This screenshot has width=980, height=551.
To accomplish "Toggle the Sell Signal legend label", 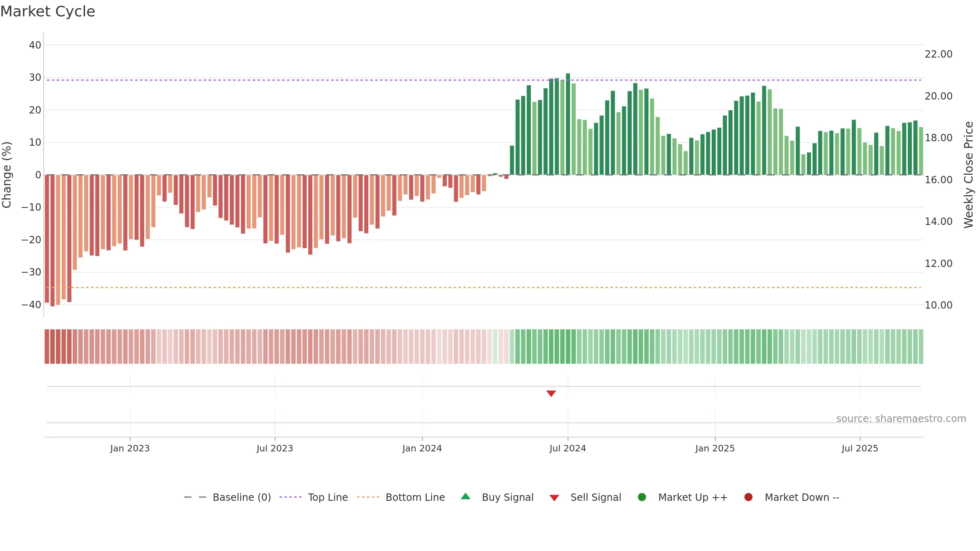I will click(596, 497).
